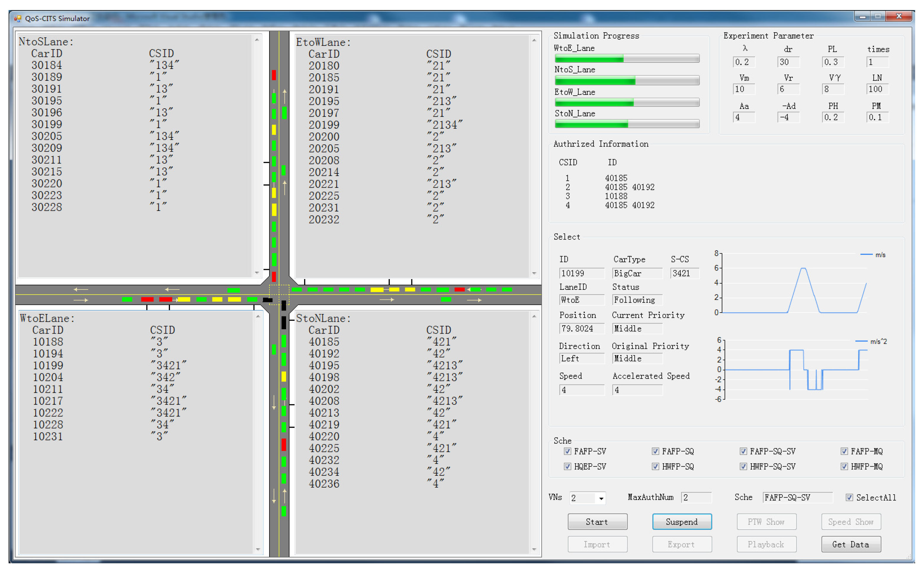924x571 pixels.
Task: Click the ID field showing 10199
Action: point(582,273)
